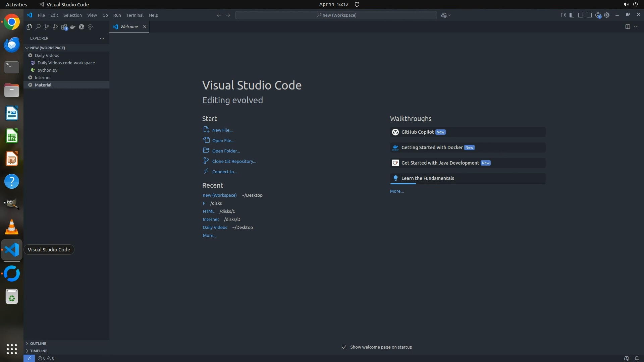
Task: Expand the TIMELINE section
Action: [39, 351]
